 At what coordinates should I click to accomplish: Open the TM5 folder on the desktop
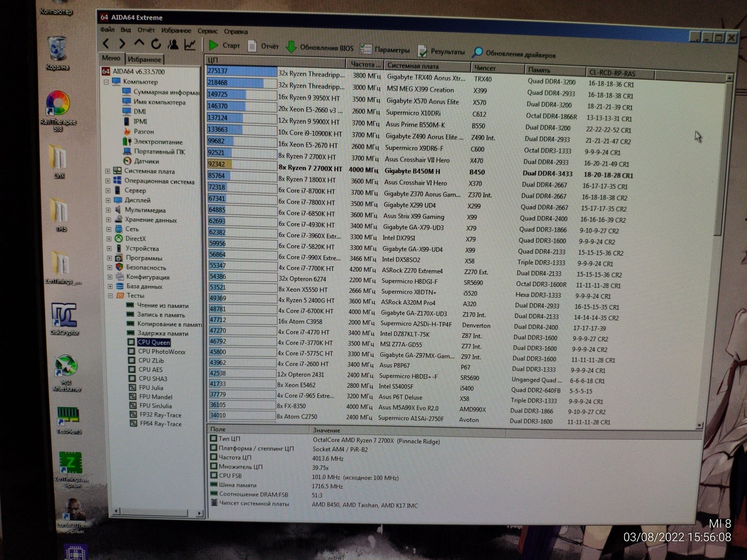tap(61, 215)
